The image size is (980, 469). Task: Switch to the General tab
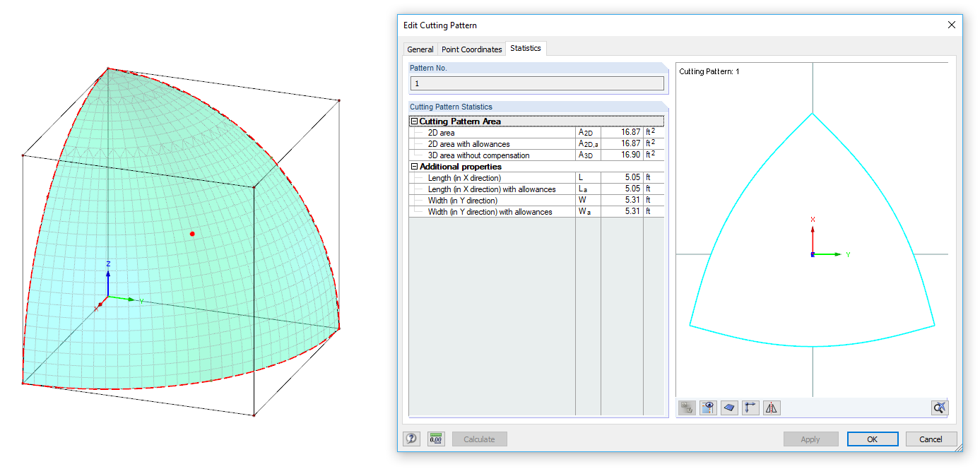click(420, 49)
